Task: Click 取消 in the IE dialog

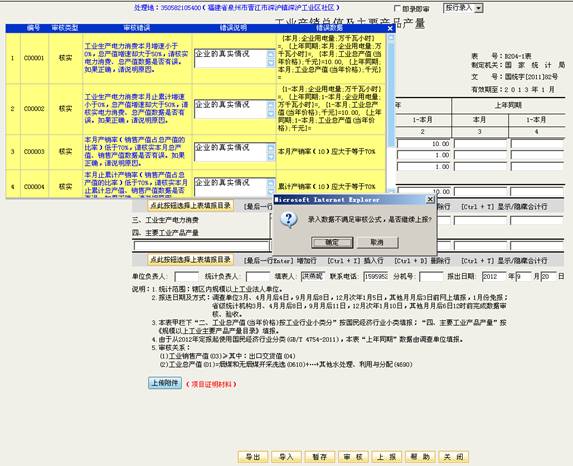Action: 377,242
